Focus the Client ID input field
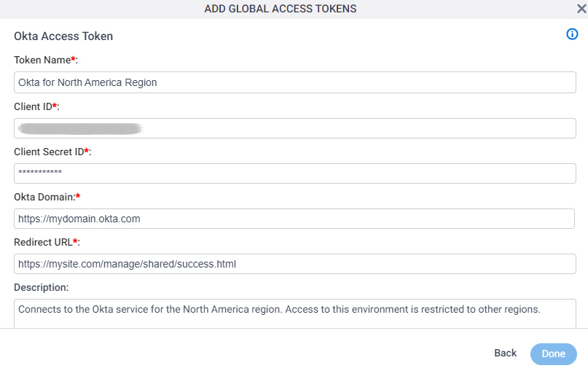Screen dimensions: 588x371 (x=295, y=128)
